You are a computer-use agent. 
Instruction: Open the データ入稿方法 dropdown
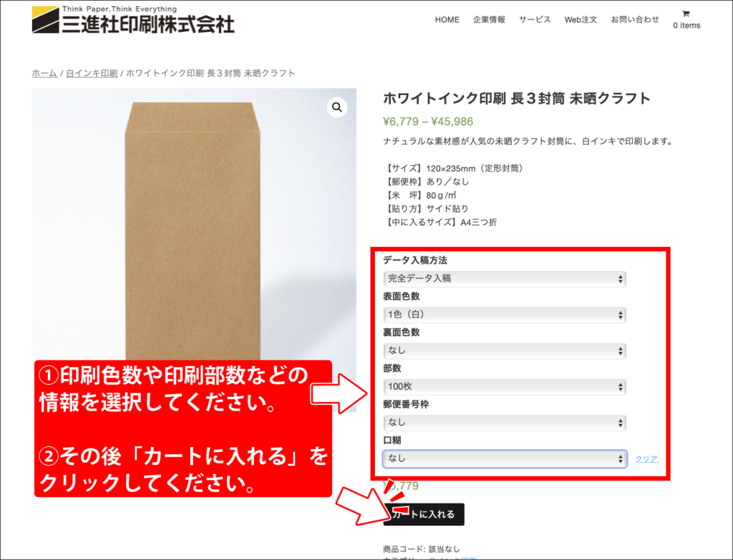point(505,279)
